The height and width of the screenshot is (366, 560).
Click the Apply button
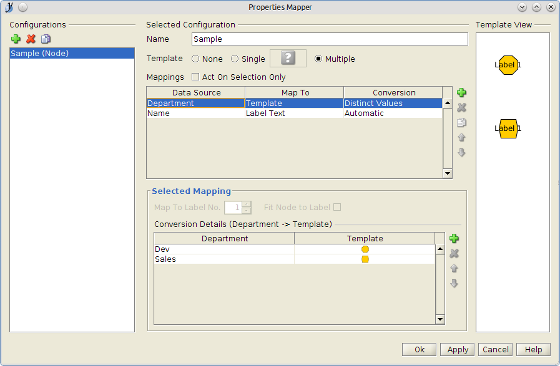click(x=458, y=350)
